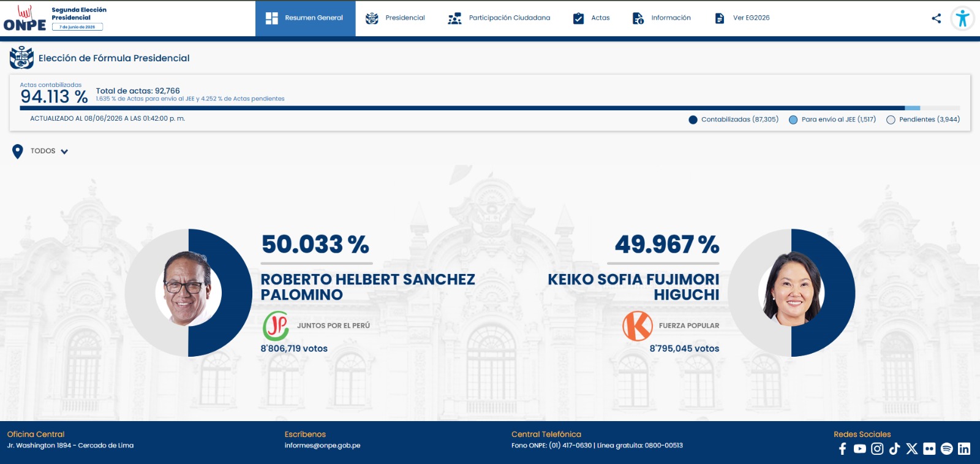The height and width of the screenshot is (464, 980).
Task: Expand the TODOS location dropdown
Action: click(50, 151)
